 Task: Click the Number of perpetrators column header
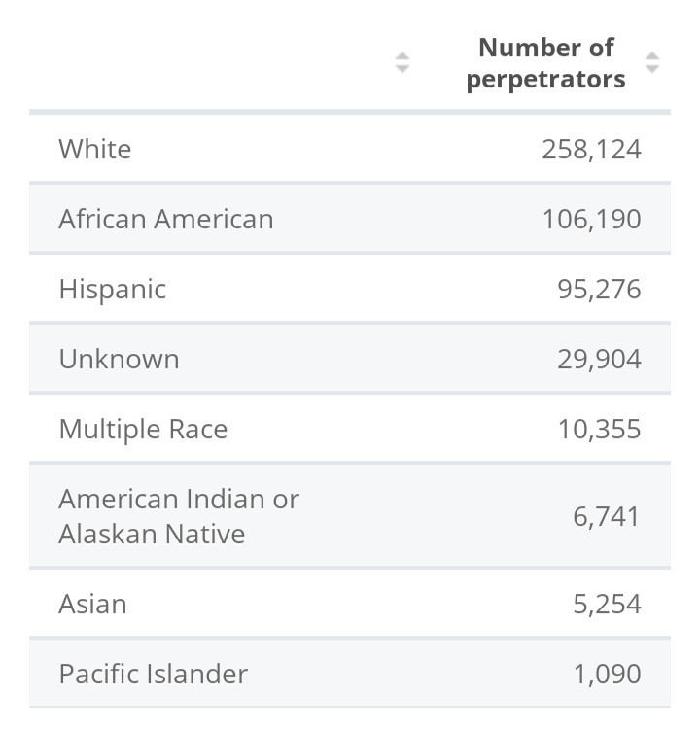[x=545, y=63]
